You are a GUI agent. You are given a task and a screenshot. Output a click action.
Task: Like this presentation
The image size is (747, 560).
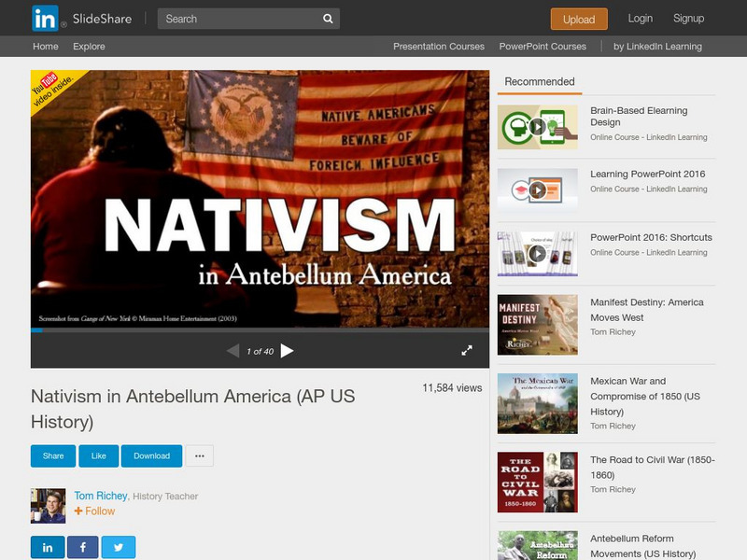pos(98,455)
